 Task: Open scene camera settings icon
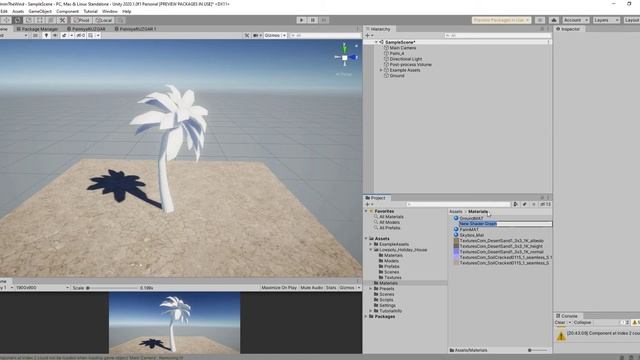257,36
